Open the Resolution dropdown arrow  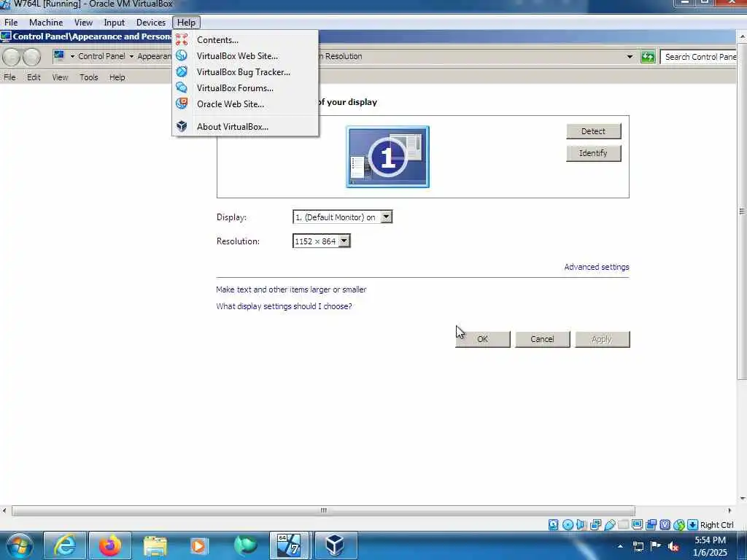(x=344, y=241)
